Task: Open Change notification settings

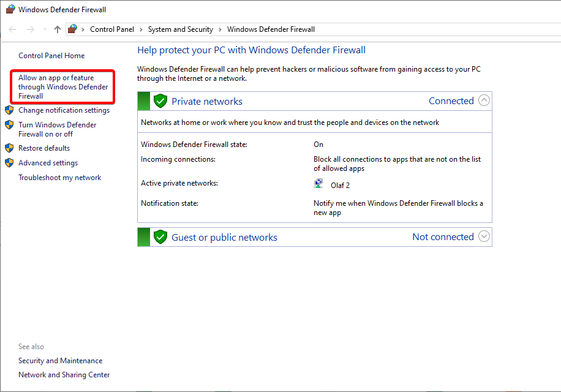Action: click(x=64, y=110)
